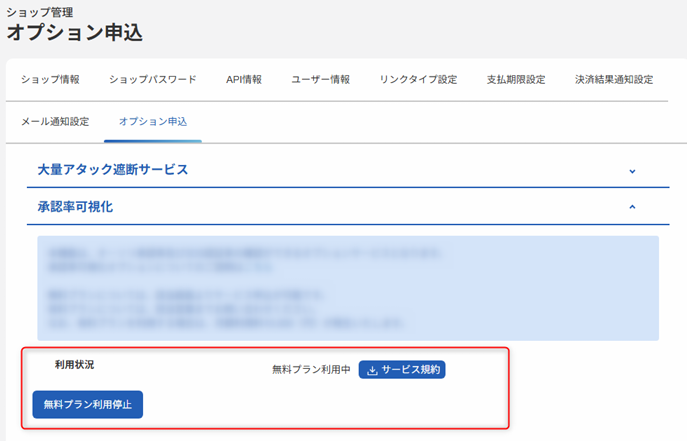Download the サービス規約 document

[x=402, y=370]
